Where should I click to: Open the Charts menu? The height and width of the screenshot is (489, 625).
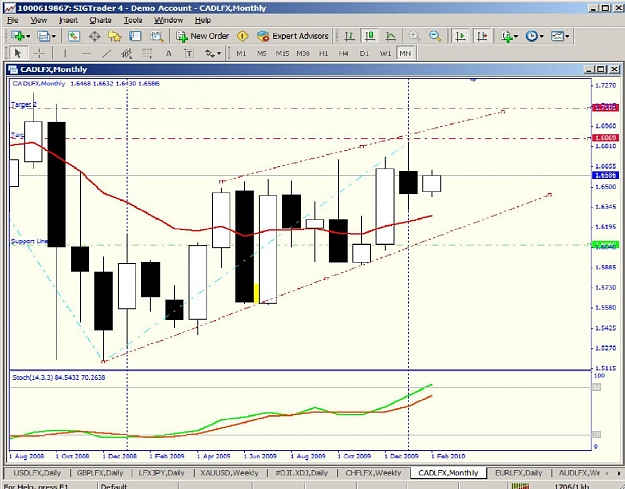coord(100,20)
